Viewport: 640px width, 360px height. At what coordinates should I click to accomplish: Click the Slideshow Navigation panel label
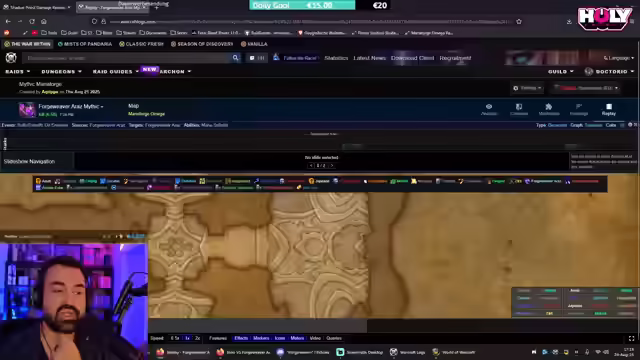(x=29, y=162)
